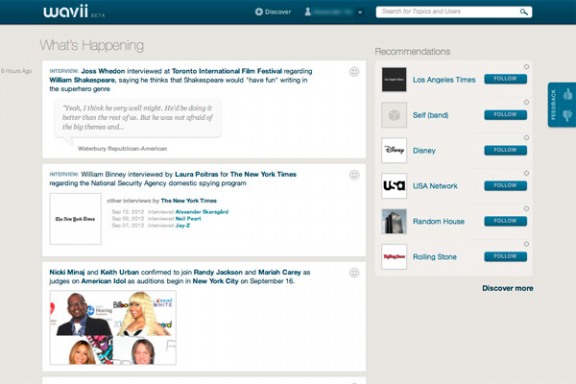This screenshot has height=384, width=576.
Task: Follow Disney
Action: click(x=505, y=150)
